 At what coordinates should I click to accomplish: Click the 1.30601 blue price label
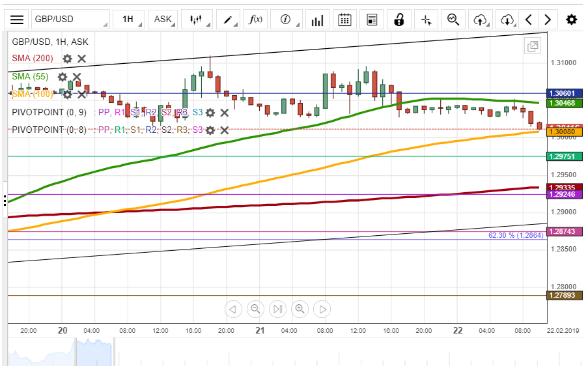click(565, 93)
